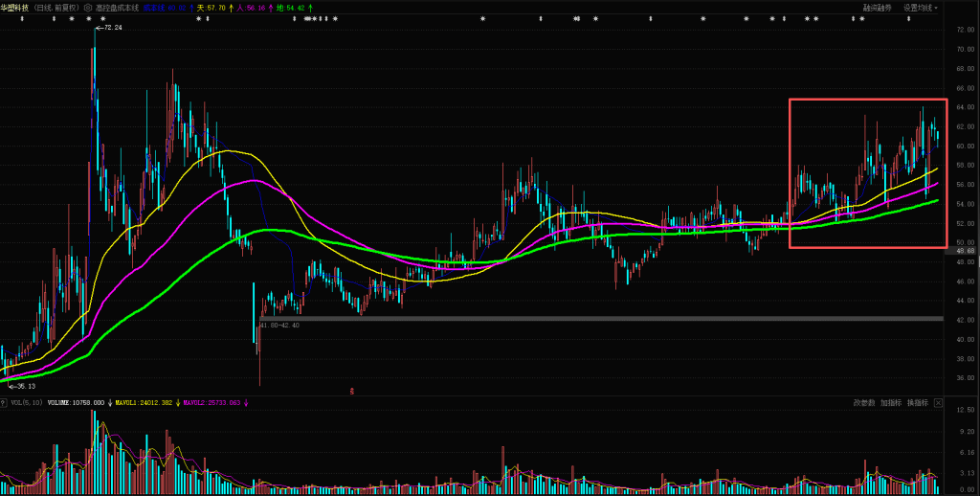
Task: Click the gear icon beside 高控盘成本线
Action: (x=87, y=8)
